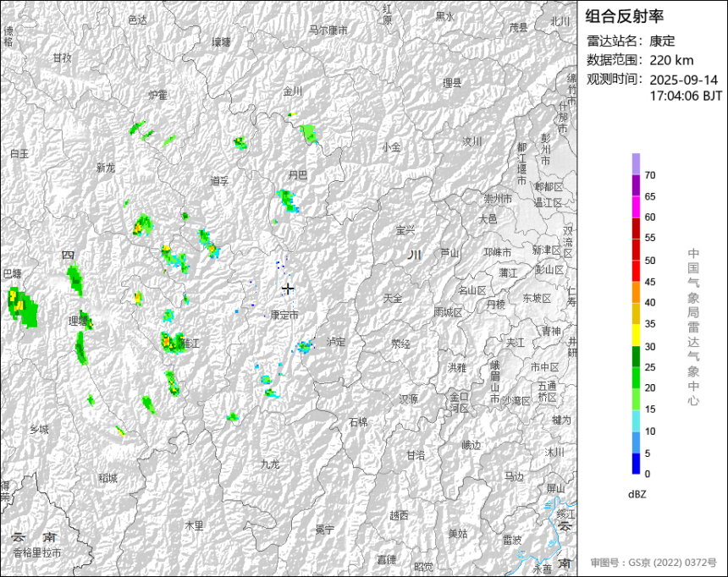The image size is (728, 577).
Task: Click the 甘孜 map label
Action: (x=62, y=58)
